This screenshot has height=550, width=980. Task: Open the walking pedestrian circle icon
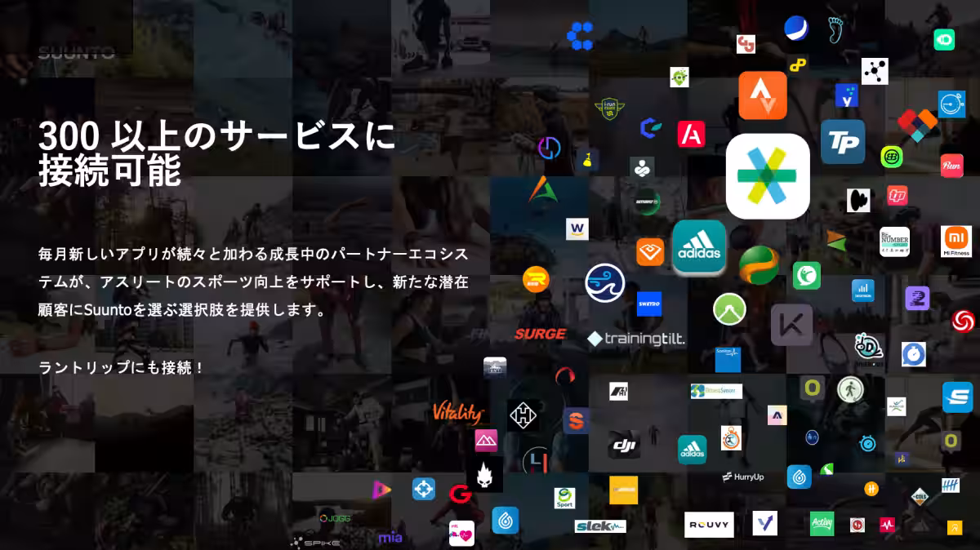click(850, 389)
